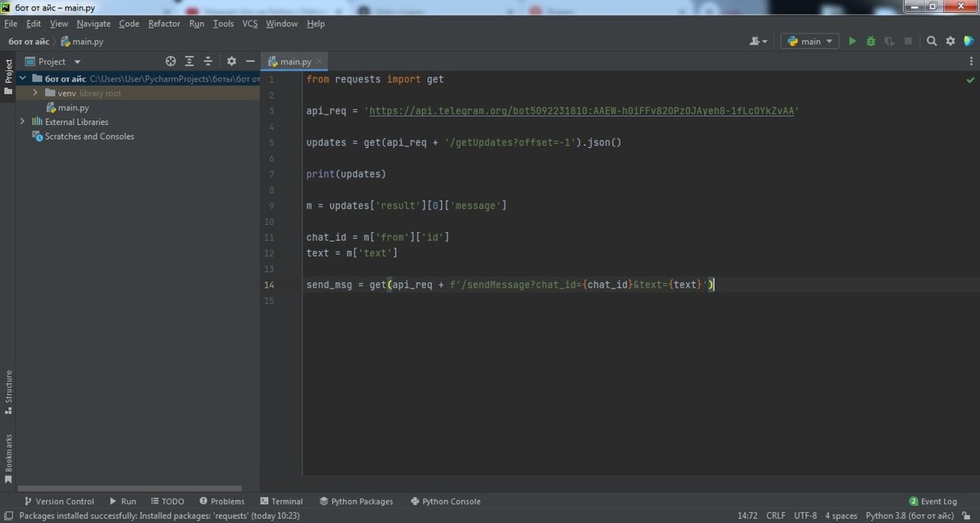
Task: Open the View menu
Action: click(x=59, y=24)
